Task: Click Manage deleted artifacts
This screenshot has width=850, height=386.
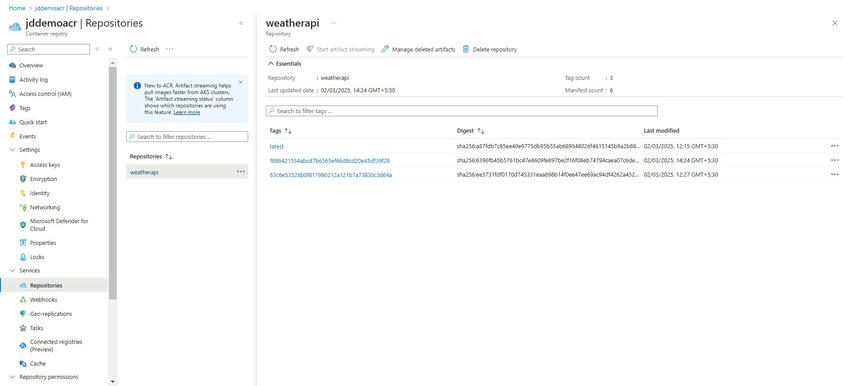Action: coord(418,49)
